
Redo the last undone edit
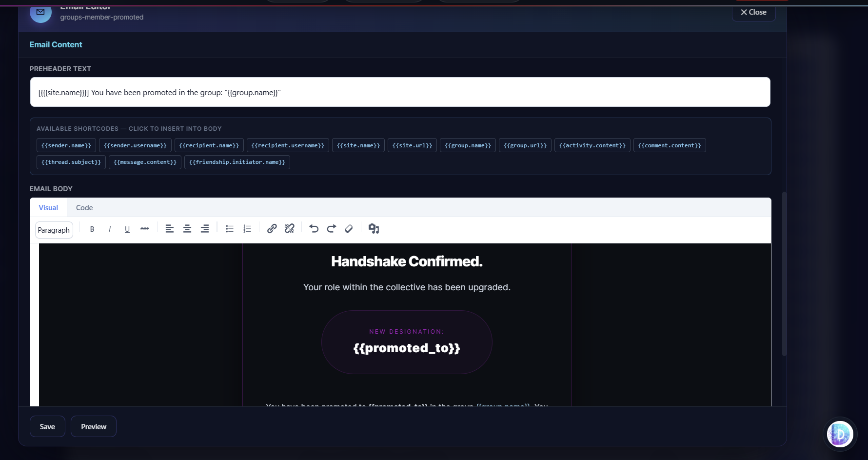332,229
